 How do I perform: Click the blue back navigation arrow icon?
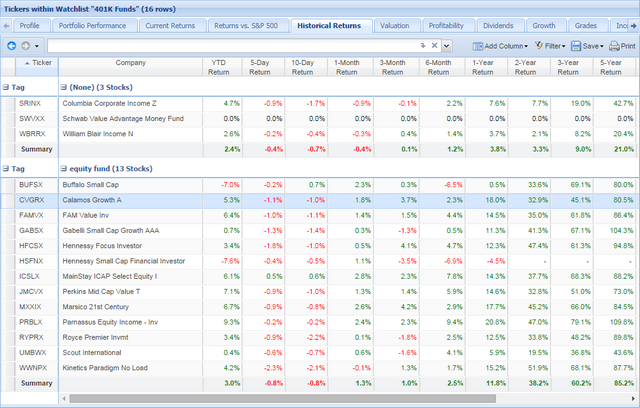click(x=12, y=46)
